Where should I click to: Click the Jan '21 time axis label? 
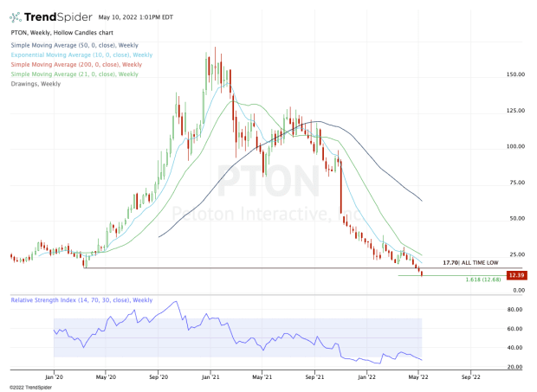(210, 377)
